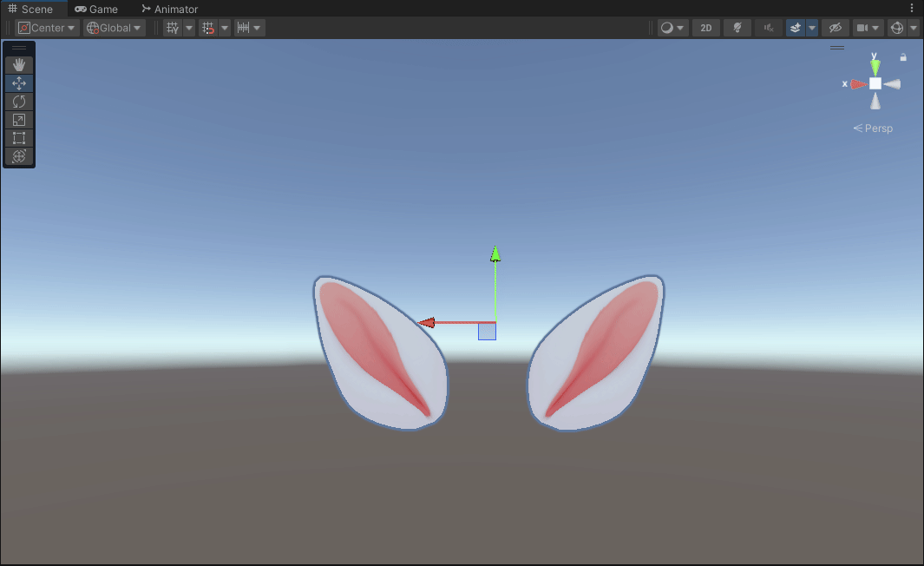Switch projection via Persp label
Viewport: 924px width, 566px height.
[x=874, y=128]
